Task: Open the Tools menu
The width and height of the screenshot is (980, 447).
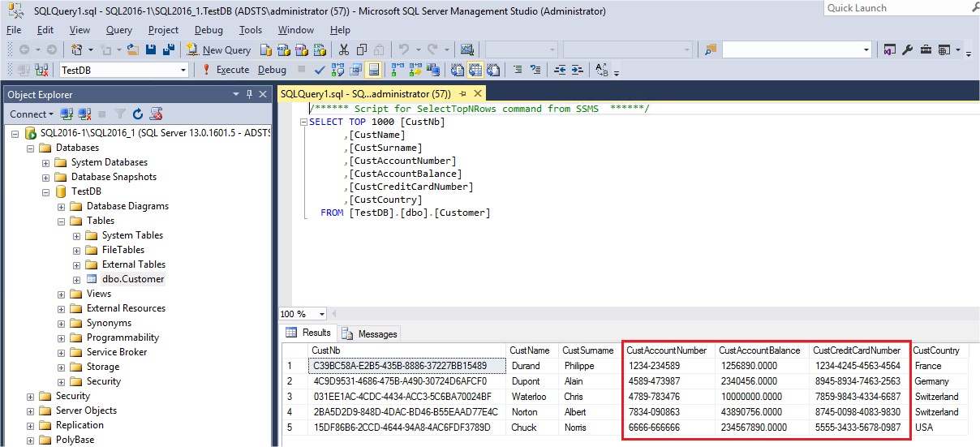Action: (x=251, y=30)
